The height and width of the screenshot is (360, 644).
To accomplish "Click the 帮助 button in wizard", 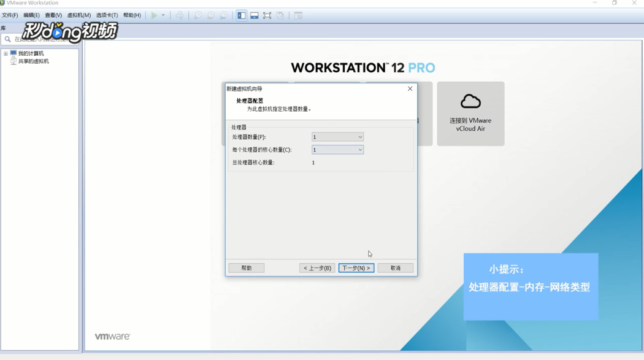I will click(x=247, y=267).
